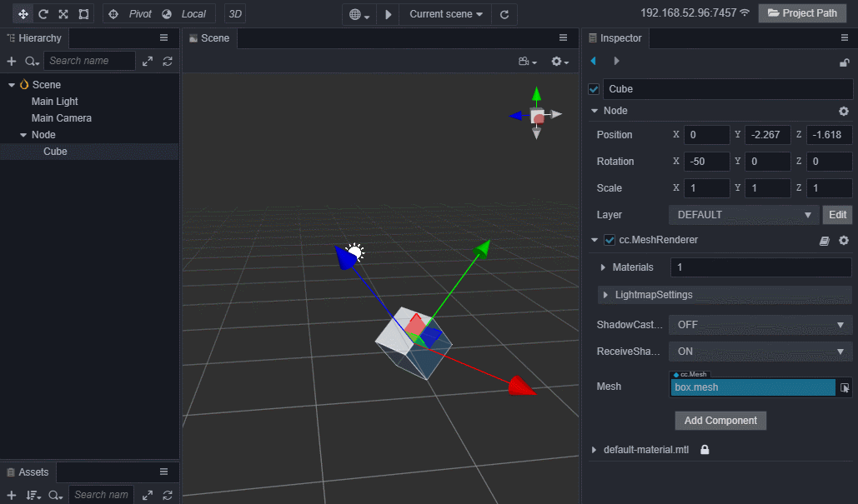
Task: Refresh the preview with reload icon
Action: [504, 14]
